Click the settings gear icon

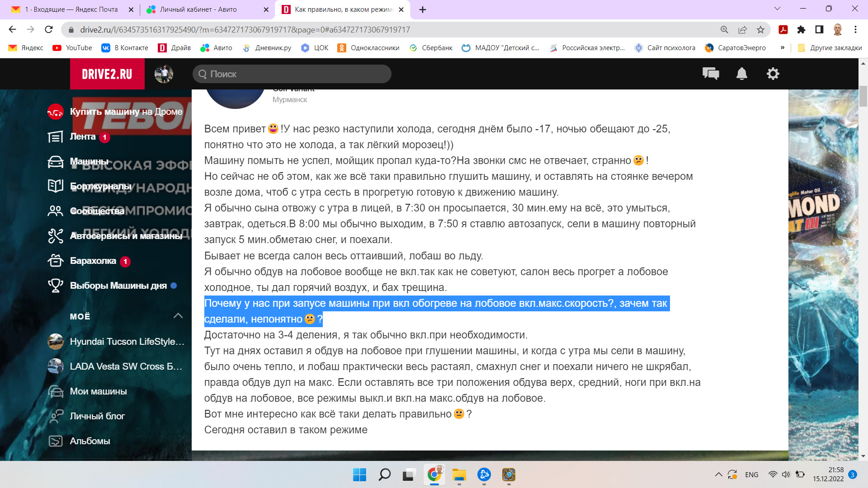click(x=773, y=74)
